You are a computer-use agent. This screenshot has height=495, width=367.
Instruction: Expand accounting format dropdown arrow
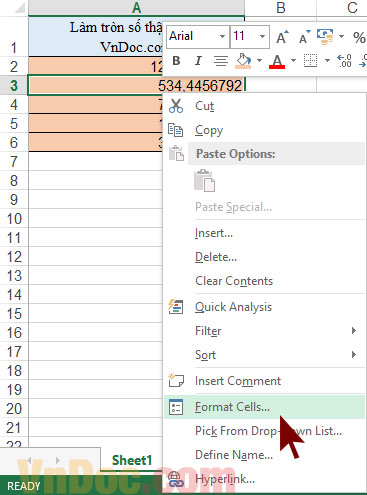(x=341, y=36)
